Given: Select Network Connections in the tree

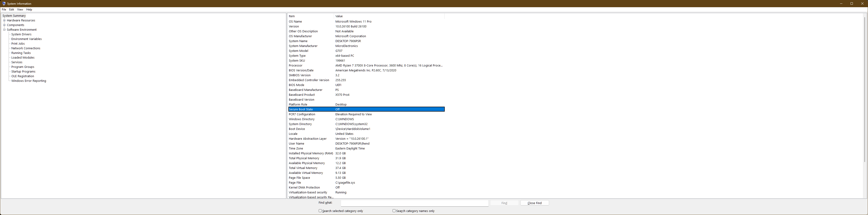Looking at the screenshot, I should coord(26,48).
